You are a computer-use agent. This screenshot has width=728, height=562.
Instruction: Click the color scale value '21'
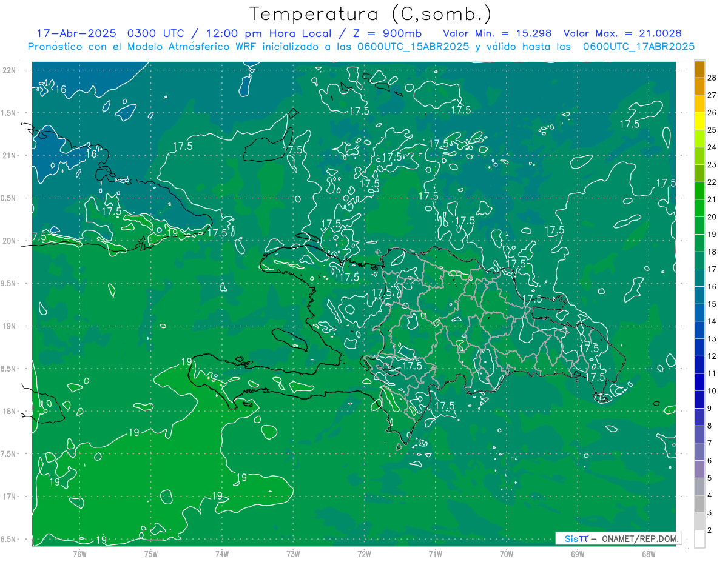(712, 199)
